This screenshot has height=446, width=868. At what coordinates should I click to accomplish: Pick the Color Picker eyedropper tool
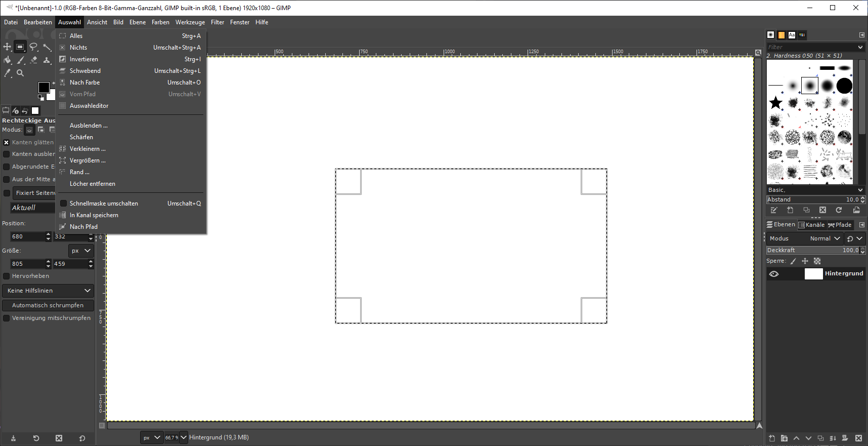[x=7, y=73]
